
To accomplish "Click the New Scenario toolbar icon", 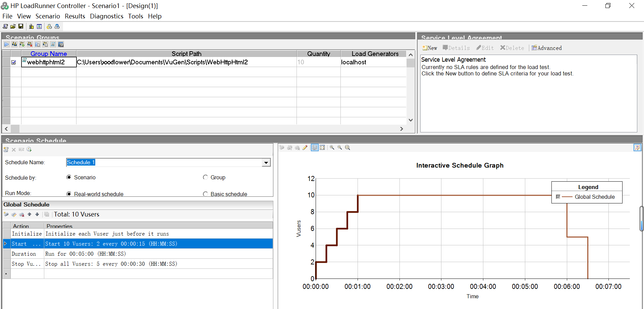I will tap(5, 26).
